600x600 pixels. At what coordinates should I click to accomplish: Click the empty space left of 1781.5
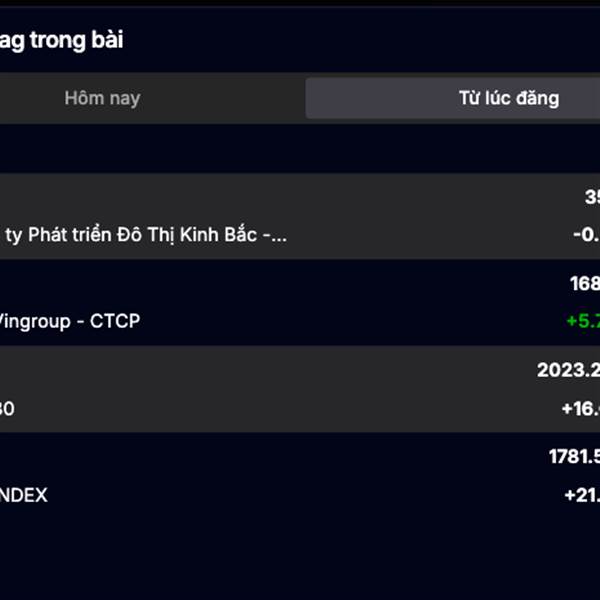[x=300, y=457]
